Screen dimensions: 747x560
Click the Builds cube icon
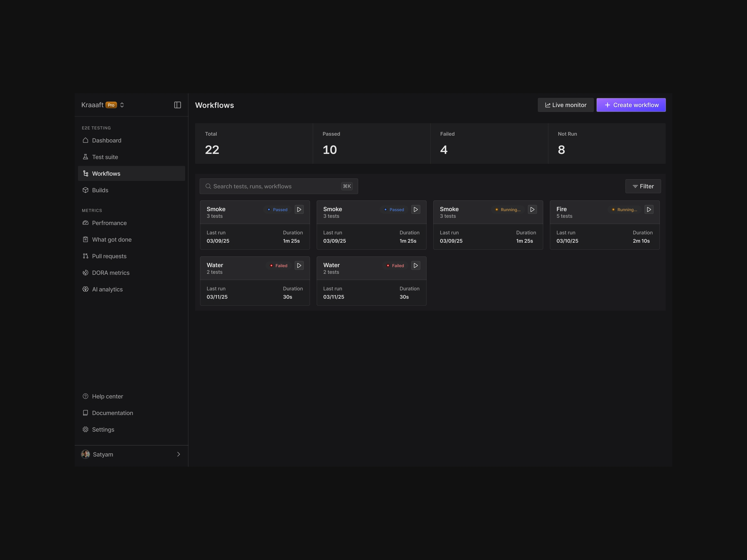85,190
